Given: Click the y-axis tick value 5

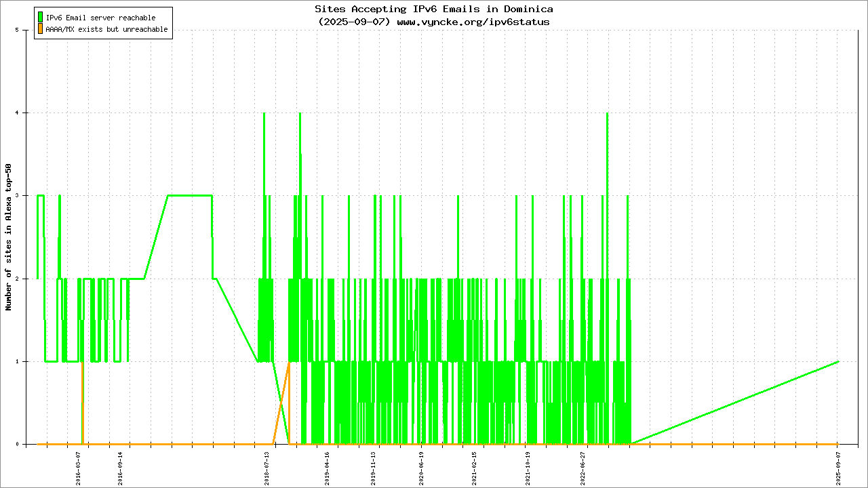Looking at the screenshot, I should point(25,30).
